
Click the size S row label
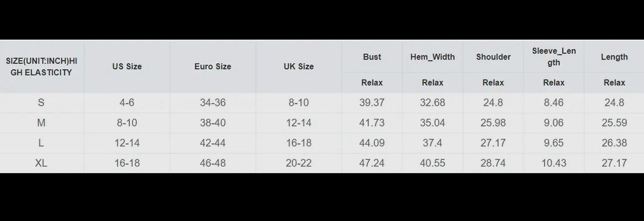pyautogui.click(x=41, y=103)
